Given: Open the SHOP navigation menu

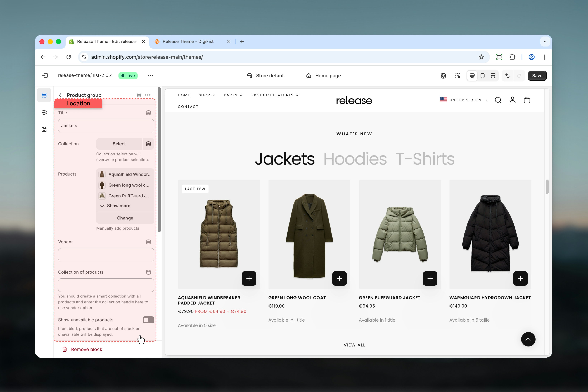Looking at the screenshot, I should coord(206,95).
